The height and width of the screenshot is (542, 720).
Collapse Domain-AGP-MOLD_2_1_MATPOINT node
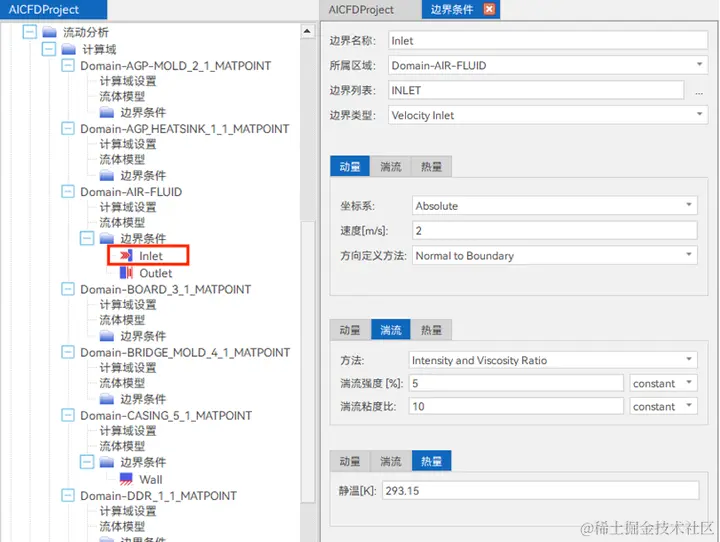[68, 65]
